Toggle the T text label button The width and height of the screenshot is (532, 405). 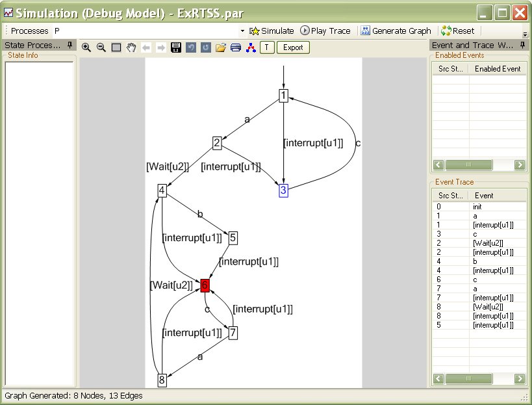(267, 47)
